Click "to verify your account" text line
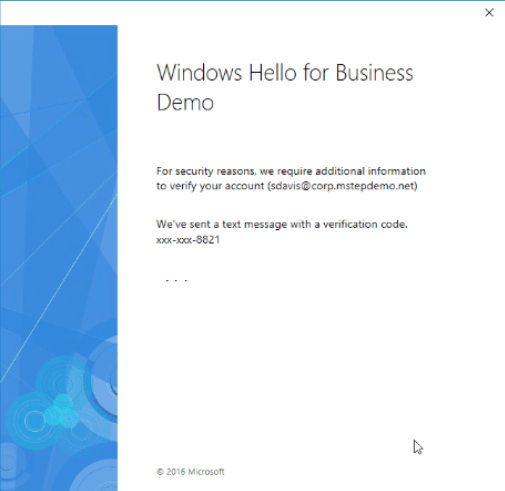 pyautogui.click(x=210, y=186)
